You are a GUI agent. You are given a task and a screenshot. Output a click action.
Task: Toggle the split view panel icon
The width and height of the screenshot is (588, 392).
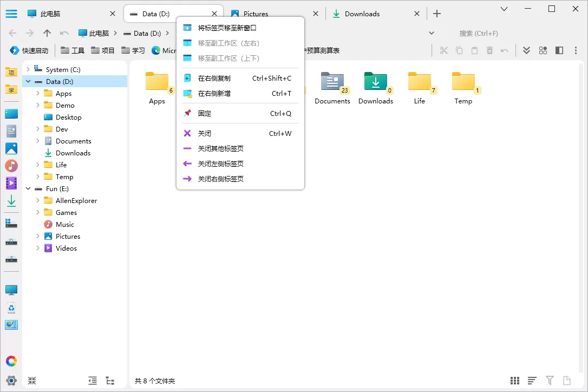(x=558, y=50)
